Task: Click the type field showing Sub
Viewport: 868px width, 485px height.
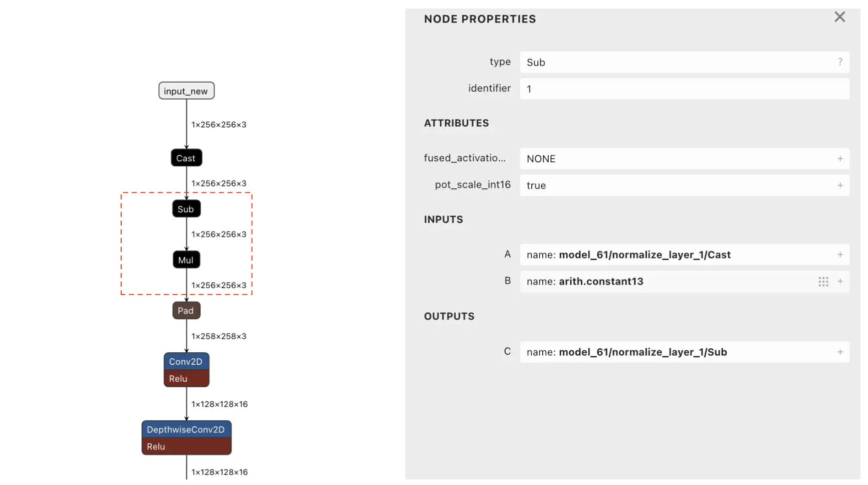Action: pyautogui.click(x=677, y=63)
